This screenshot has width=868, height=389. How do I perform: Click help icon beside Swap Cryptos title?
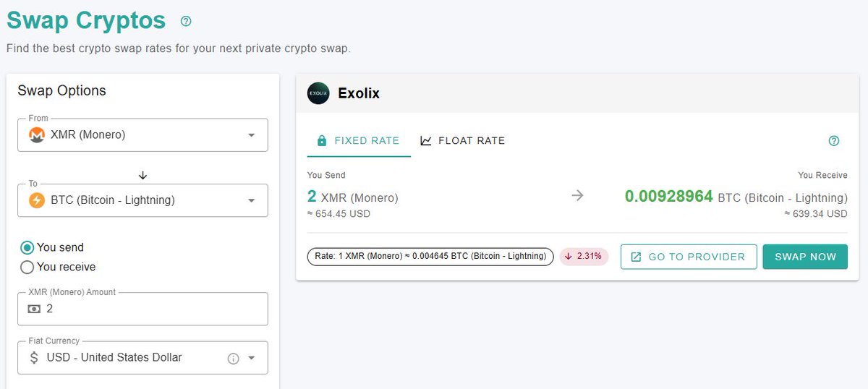point(186,22)
